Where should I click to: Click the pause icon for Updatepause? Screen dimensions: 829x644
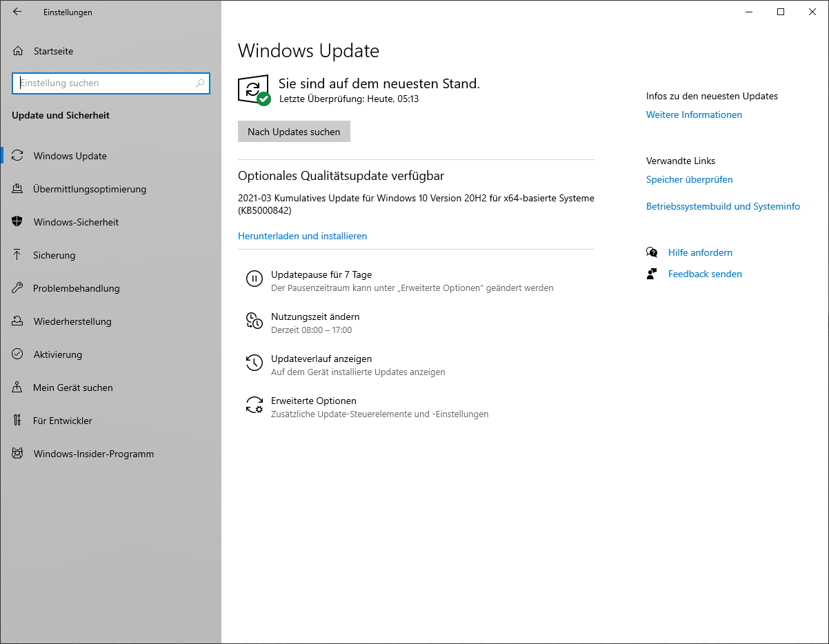pyautogui.click(x=254, y=279)
